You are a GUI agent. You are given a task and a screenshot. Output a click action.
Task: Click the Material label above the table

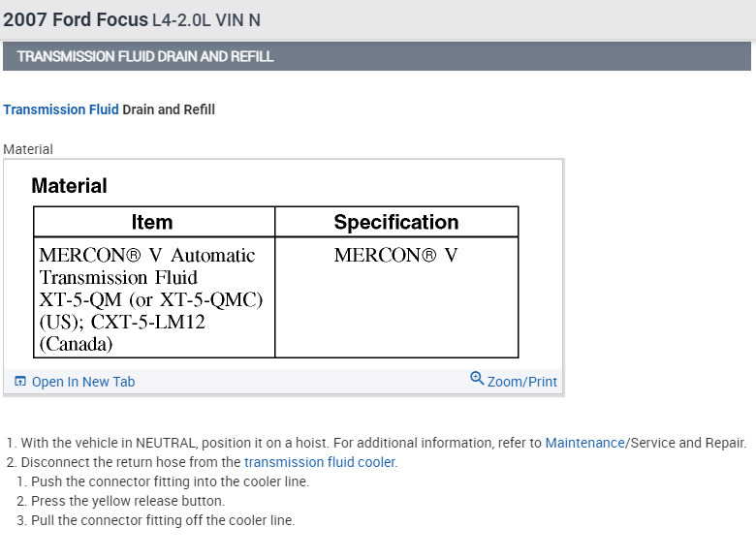pos(28,149)
